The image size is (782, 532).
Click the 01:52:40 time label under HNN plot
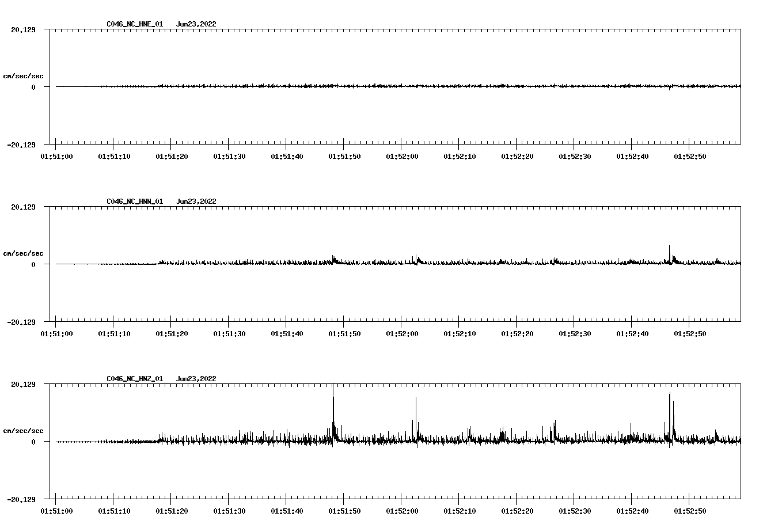click(632, 333)
